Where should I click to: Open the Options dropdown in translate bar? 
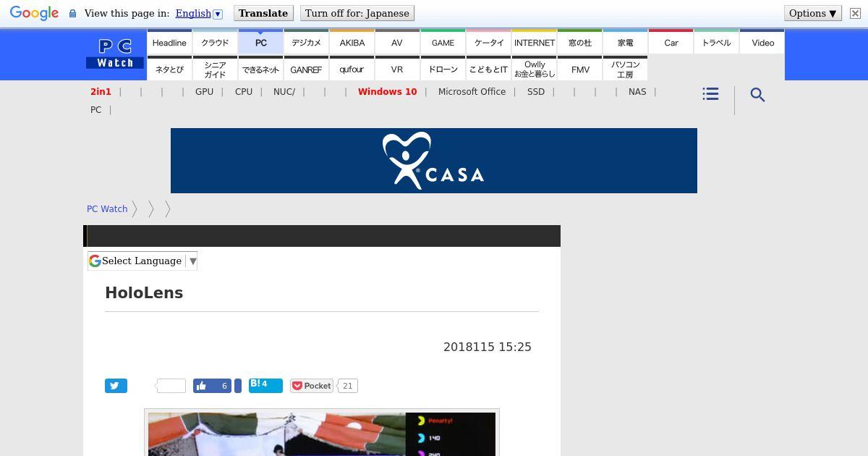point(813,13)
